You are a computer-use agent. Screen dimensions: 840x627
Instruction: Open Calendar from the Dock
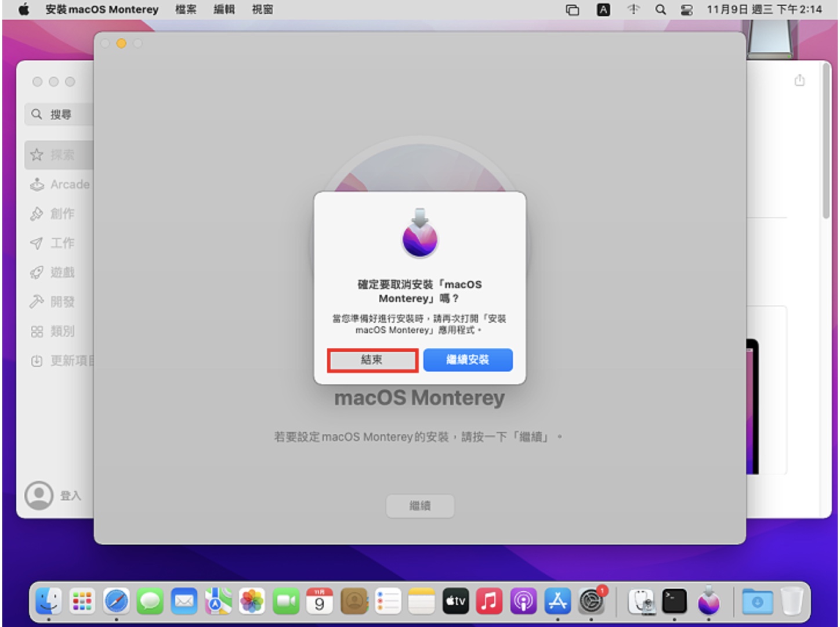[x=320, y=601]
